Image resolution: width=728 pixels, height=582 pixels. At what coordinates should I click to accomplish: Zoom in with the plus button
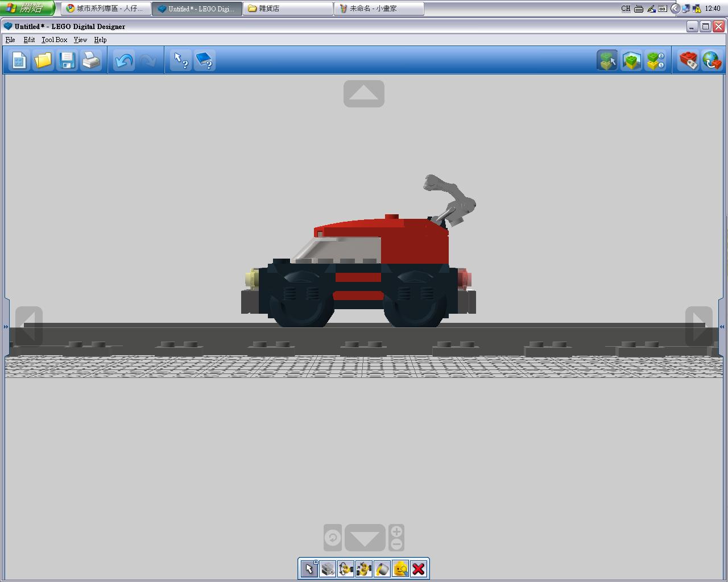[396, 531]
